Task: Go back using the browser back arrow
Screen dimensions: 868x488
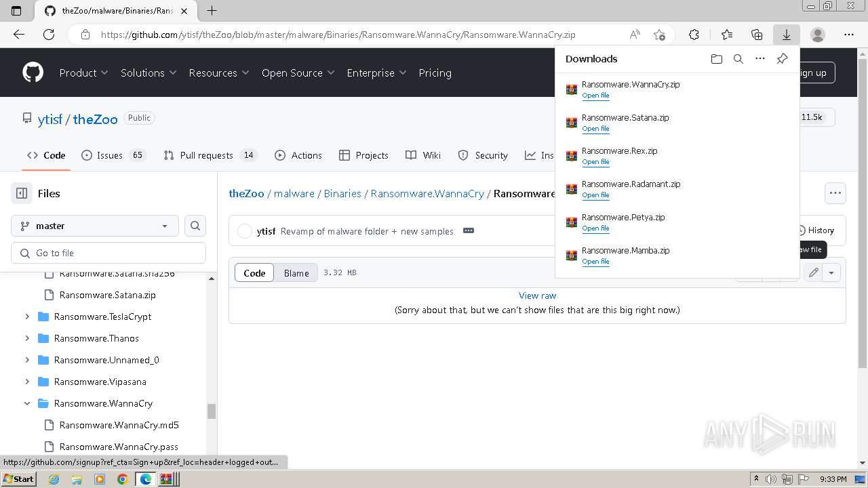Action: coord(19,35)
